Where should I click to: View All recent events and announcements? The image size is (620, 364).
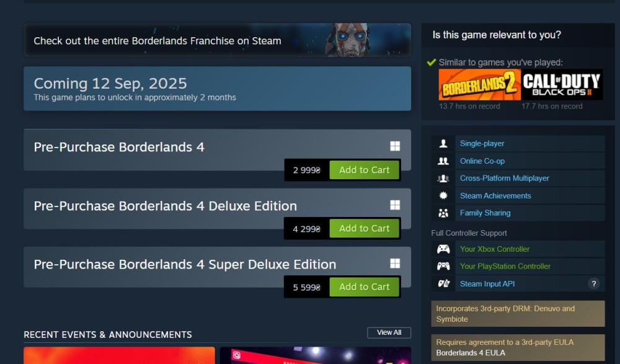tap(389, 333)
